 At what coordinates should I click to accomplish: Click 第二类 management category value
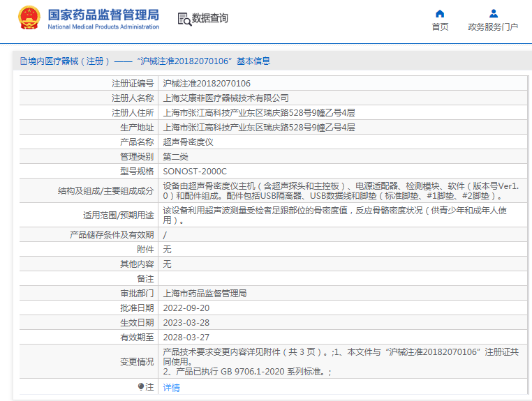[x=175, y=157]
